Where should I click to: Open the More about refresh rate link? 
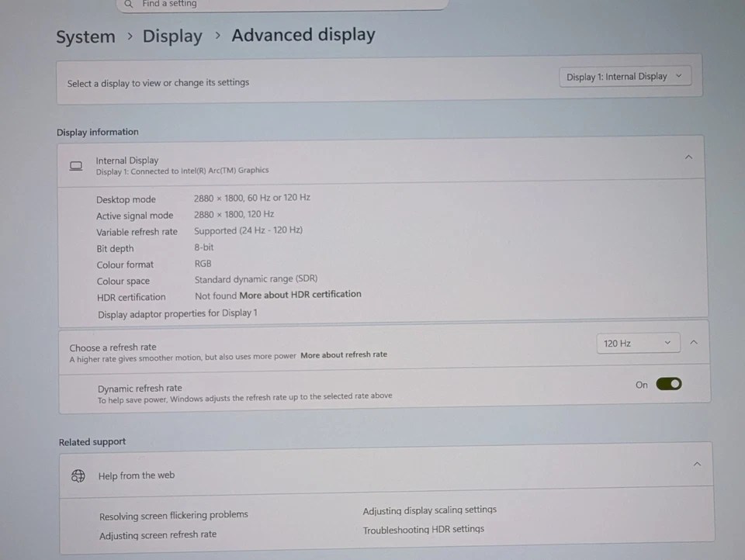click(344, 354)
